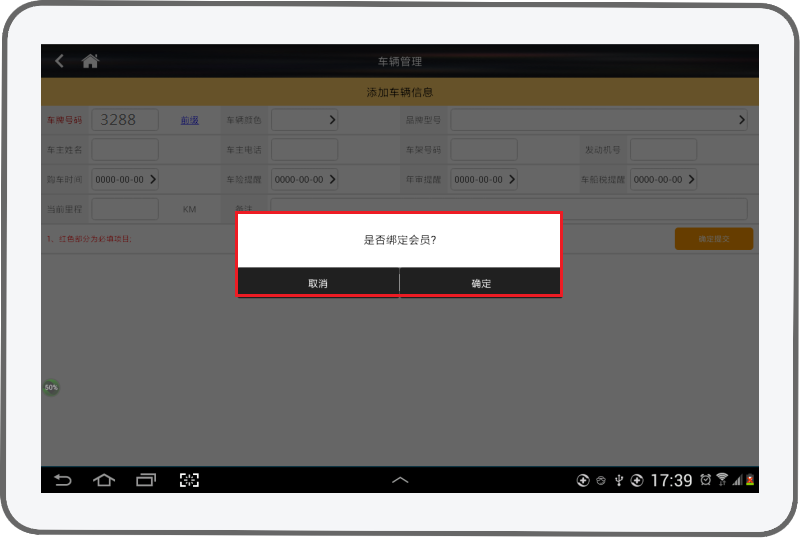Viewport: 800px width, 538px height.
Task: Tap the Wi-Fi status icon
Action: pos(722,480)
